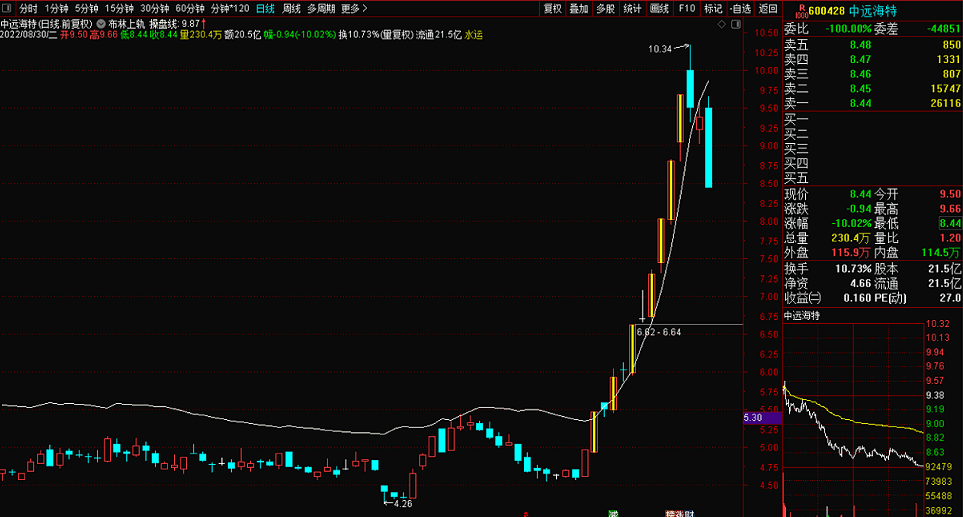Click the 委差 -44851 value
Image resolution: width=963 pixels, height=517 pixels.
(x=944, y=29)
